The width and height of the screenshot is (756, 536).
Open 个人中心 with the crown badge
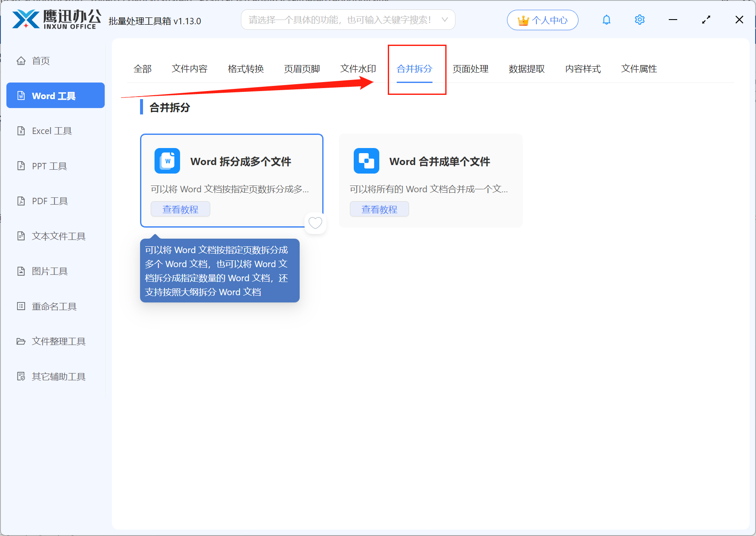(542, 20)
